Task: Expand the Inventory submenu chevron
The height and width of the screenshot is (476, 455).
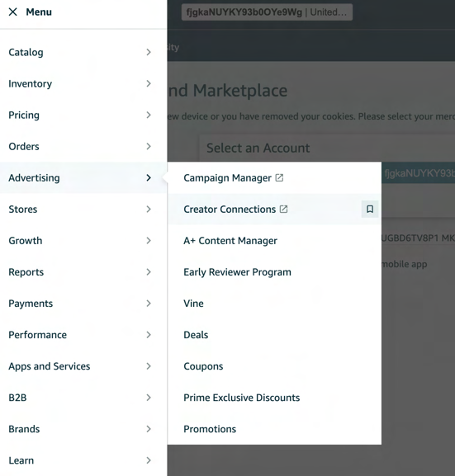Action: (149, 83)
